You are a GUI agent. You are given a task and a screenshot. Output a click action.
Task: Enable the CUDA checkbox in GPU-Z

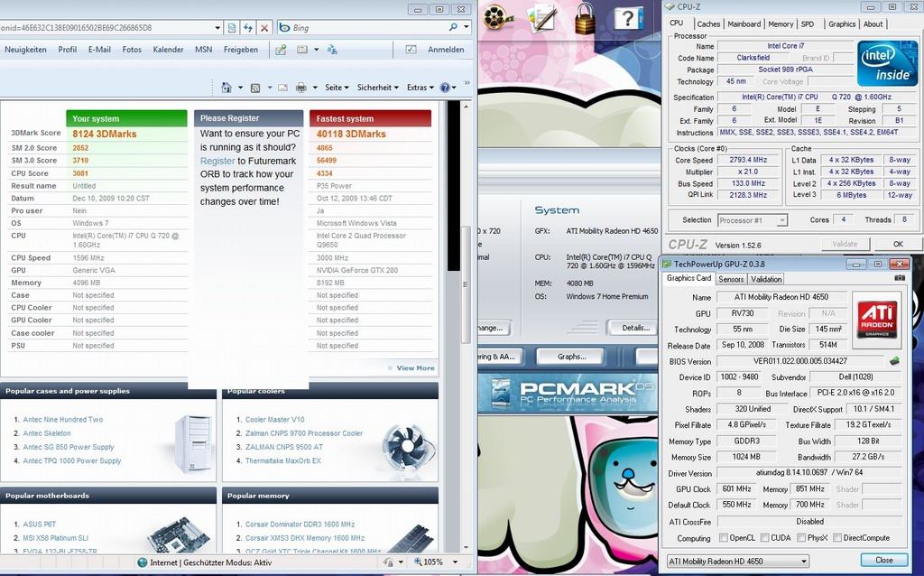(x=764, y=538)
